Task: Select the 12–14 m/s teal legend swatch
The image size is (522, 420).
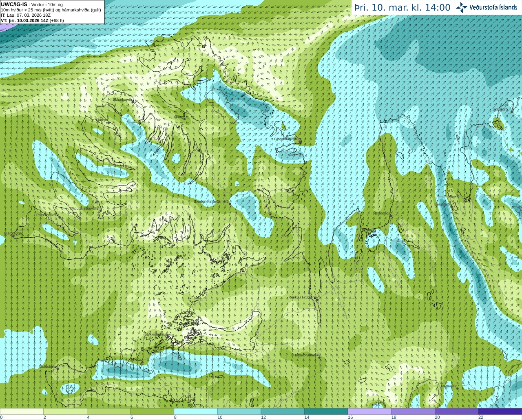Action: pyautogui.click(x=283, y=411)
